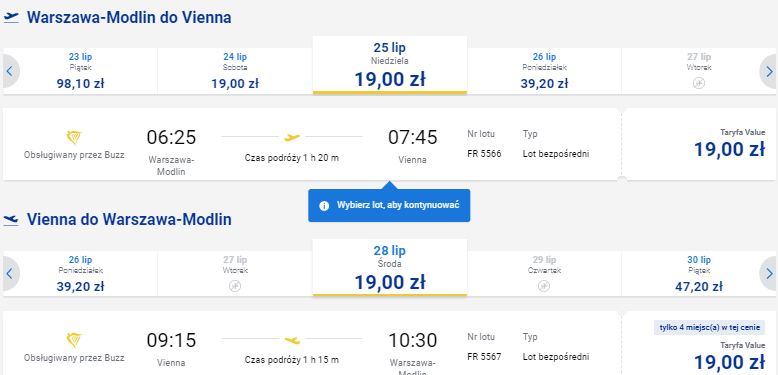The height and width of the screenshot is (375, 778).
Task: Click the selected 25 lip Niedziela date
Action: 389,65
